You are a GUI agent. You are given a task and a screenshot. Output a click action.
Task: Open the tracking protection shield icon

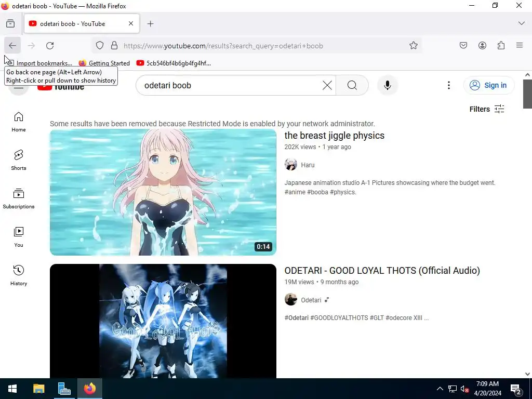pyautogui.click(x=99, y=46)
